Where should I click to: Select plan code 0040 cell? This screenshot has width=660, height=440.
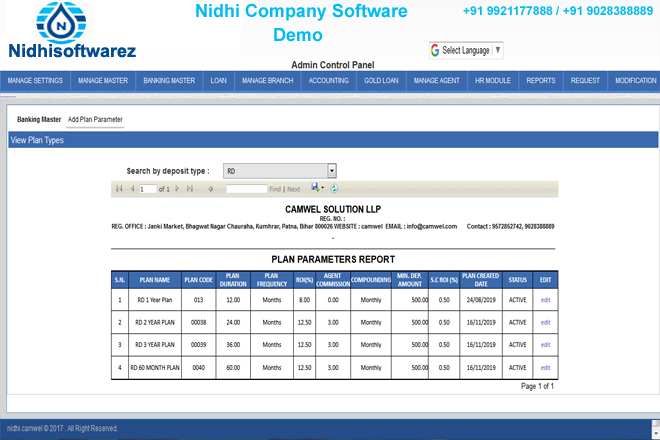click(199, 368)
